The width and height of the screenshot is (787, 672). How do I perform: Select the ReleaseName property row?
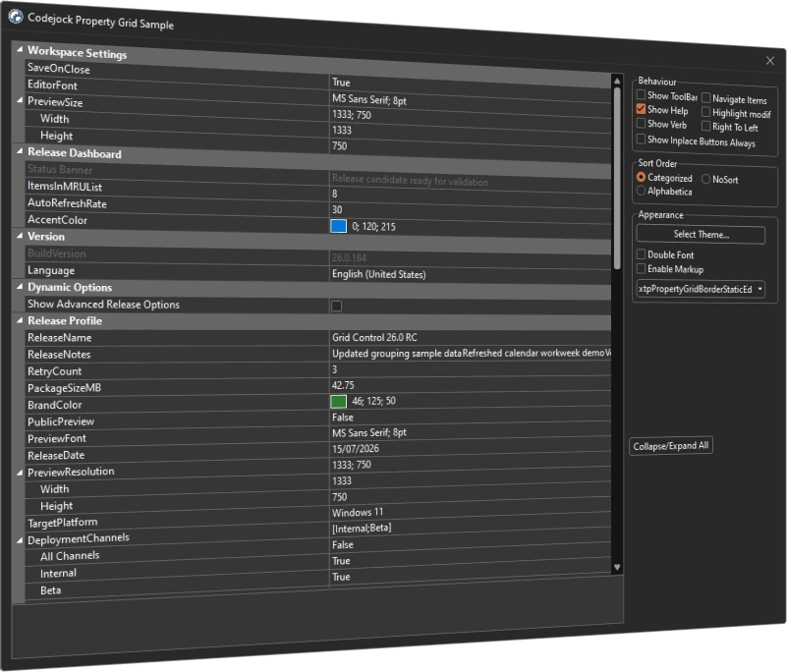point(318,337)
